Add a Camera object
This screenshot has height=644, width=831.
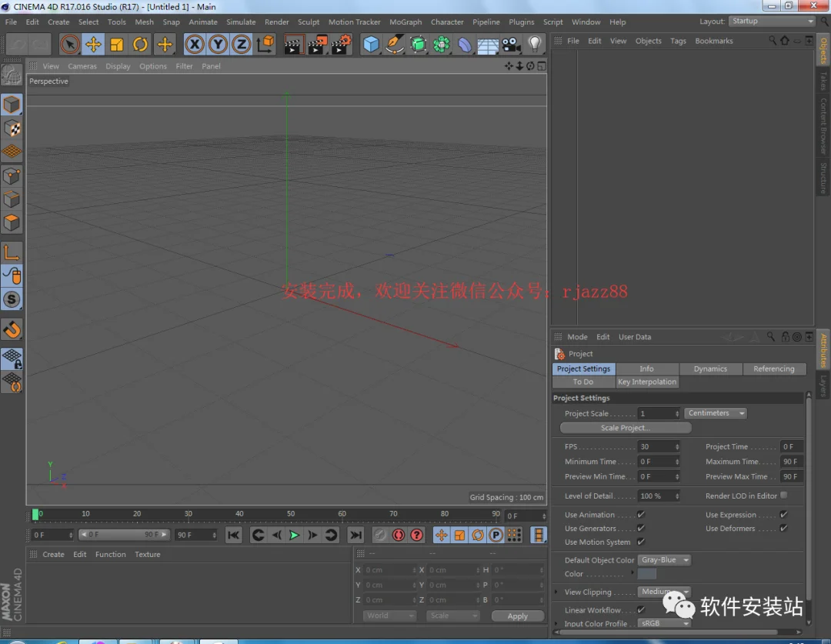point(512,45)
